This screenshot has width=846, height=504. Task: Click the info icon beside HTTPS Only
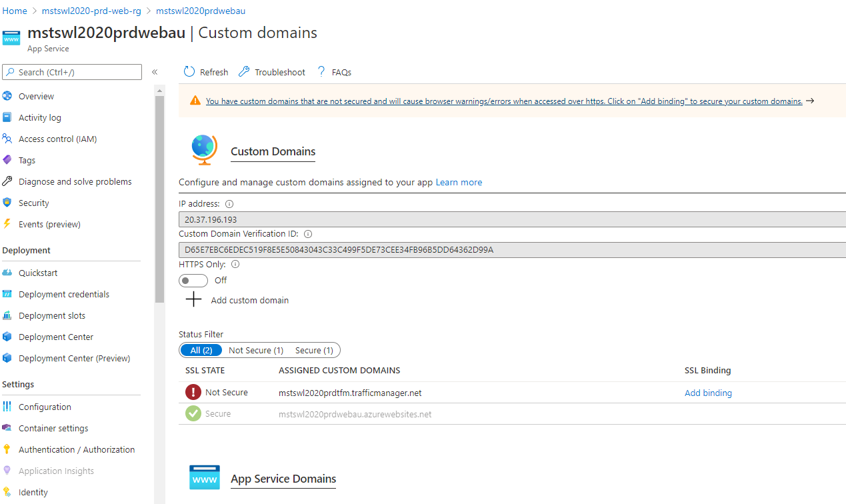235,264
